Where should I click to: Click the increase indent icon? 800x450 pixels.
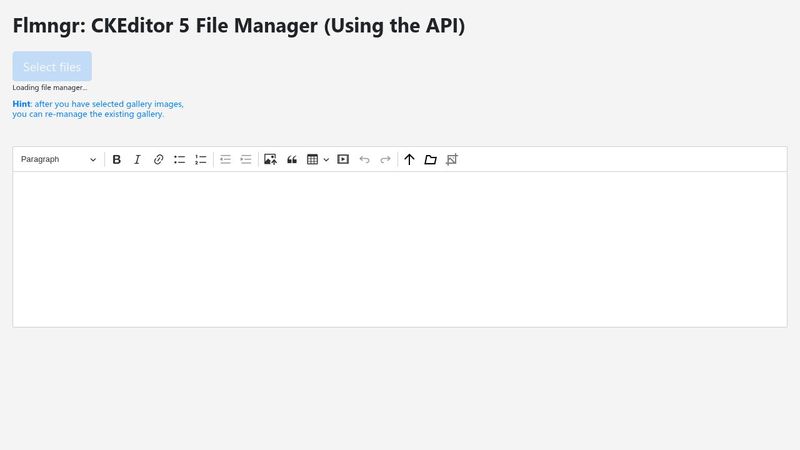coord(246,159)
